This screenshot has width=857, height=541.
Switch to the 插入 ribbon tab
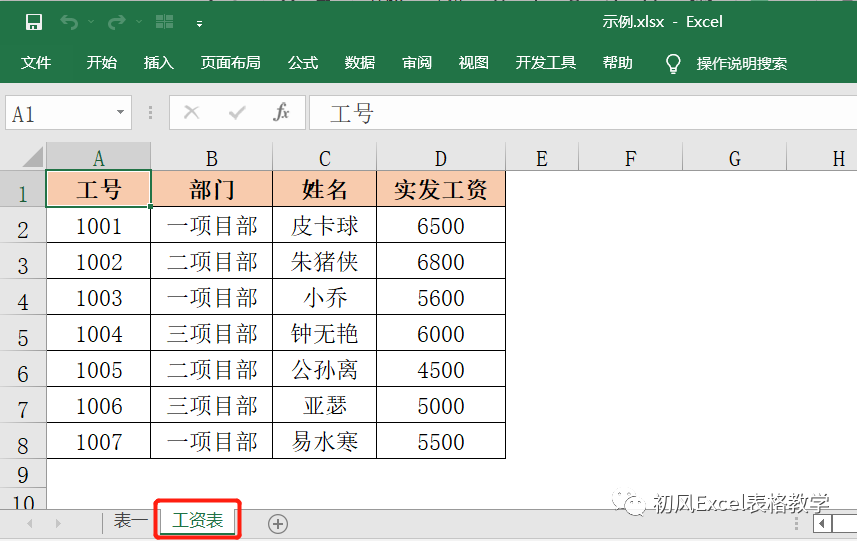(159, 63)
